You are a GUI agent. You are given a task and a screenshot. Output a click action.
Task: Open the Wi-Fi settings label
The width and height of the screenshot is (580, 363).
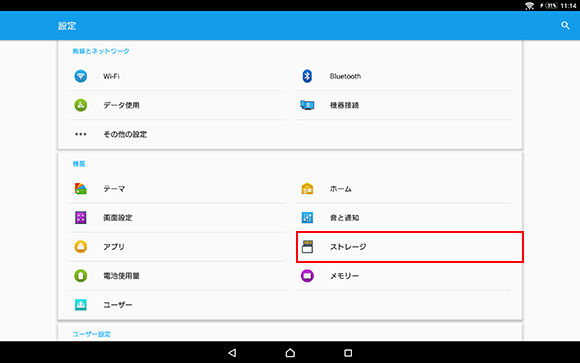pyautogui.click(x=111, y=76)
